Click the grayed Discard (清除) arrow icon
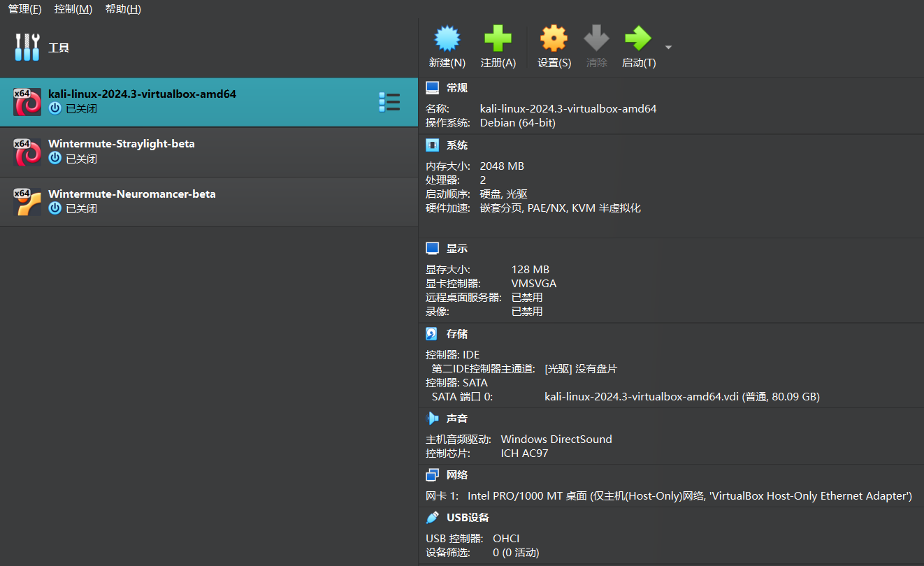The image size is (924, 566). (x=596, y=39)
